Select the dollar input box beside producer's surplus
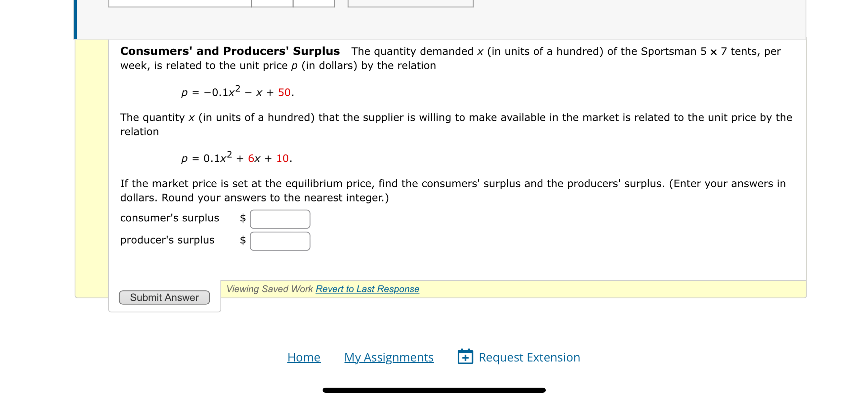 point(280,241)
